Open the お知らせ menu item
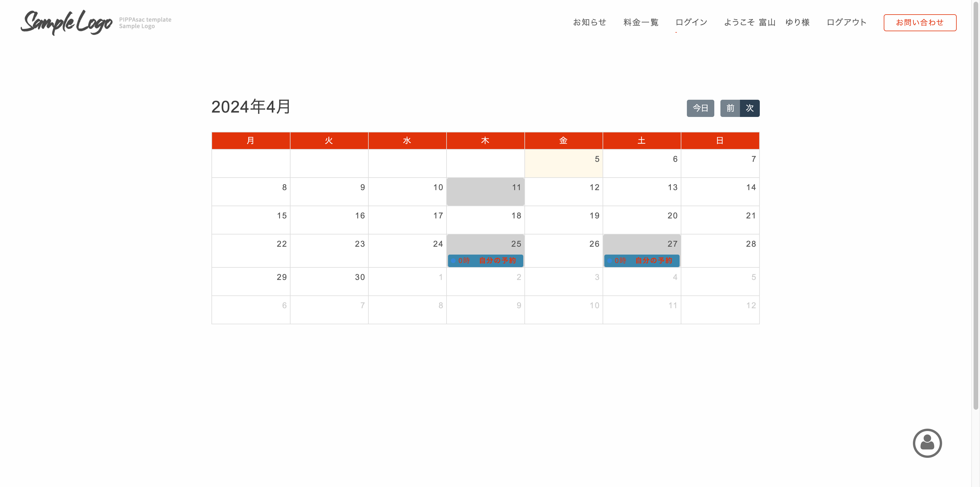 (589, 22)
